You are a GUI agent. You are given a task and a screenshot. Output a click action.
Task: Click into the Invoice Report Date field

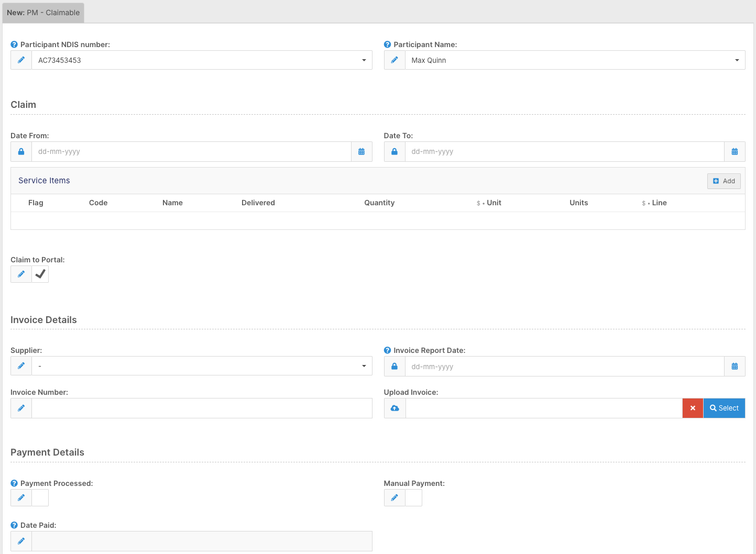[x=565, y=366]
